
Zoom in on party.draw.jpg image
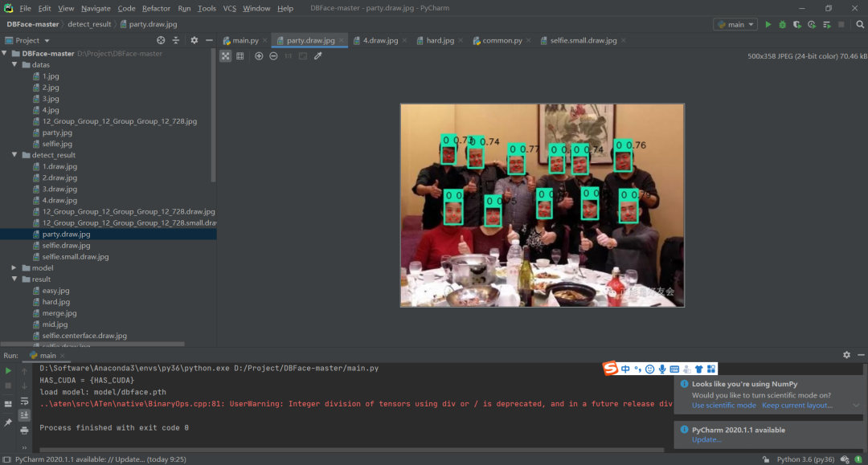pos(259,56)
